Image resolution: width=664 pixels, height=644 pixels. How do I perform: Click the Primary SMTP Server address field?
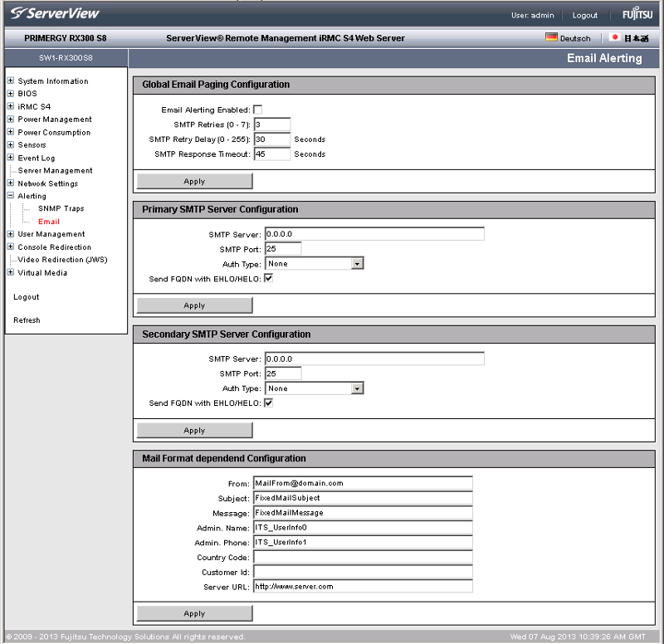tap(375, 234)
